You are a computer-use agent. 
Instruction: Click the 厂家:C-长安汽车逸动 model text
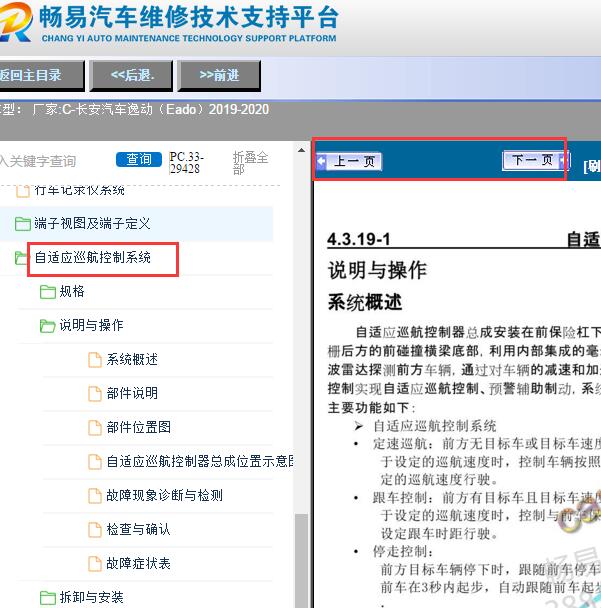(x=151, y=110)
